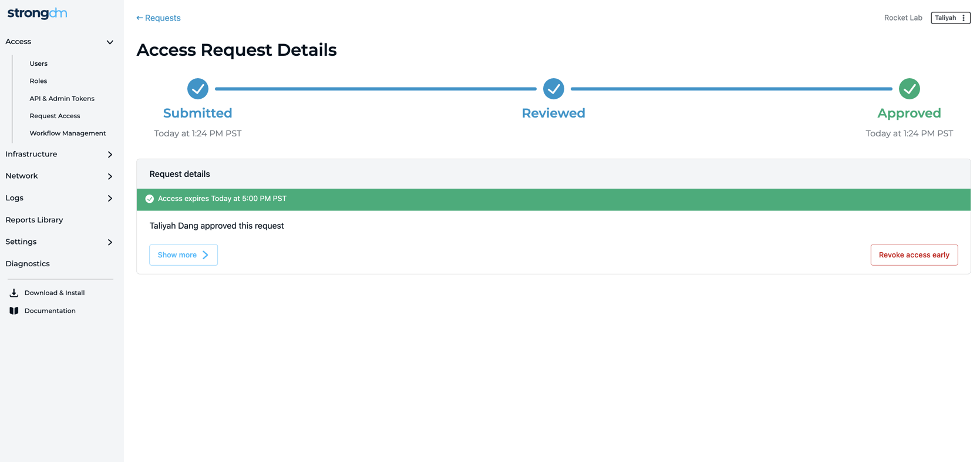The height and width of the screenshot is (462, 980).
Task: Click the Reviewed step checkmark icon
Action: click(553, 89)
